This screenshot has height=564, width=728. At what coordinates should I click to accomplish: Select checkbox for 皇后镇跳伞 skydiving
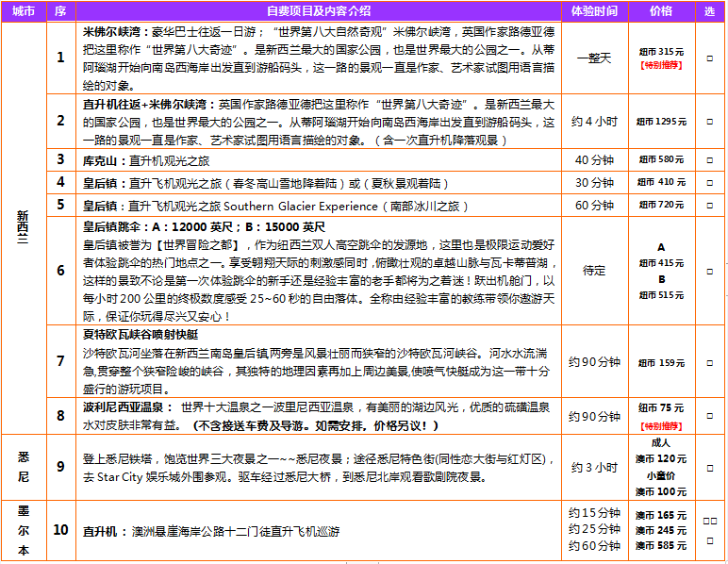click(709, 271)
